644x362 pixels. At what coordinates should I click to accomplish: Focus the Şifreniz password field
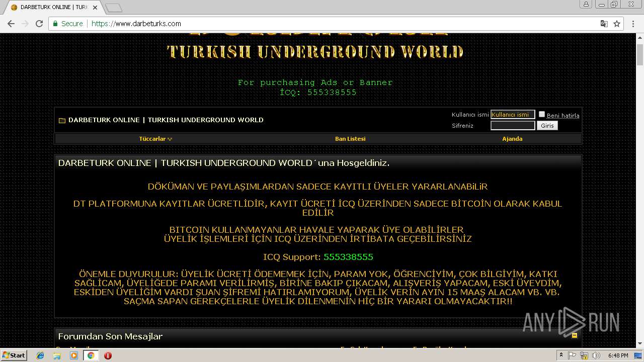pos(513,126)
